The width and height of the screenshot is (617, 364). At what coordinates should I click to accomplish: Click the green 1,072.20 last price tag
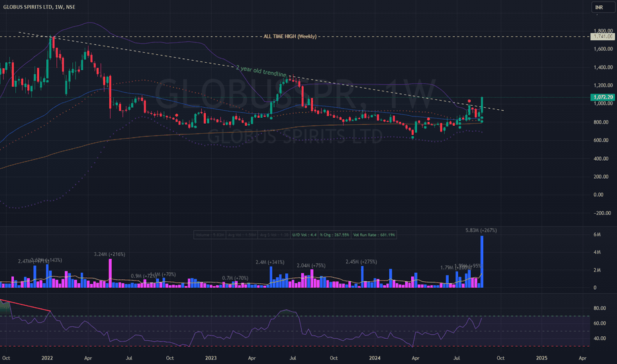pyautogui.click(x=602, y=97)
